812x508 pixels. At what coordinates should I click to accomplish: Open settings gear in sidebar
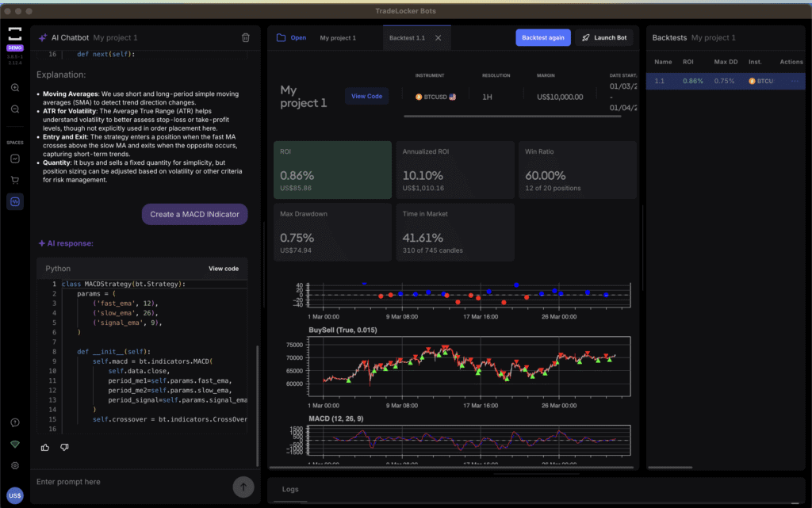coord(15,465)
